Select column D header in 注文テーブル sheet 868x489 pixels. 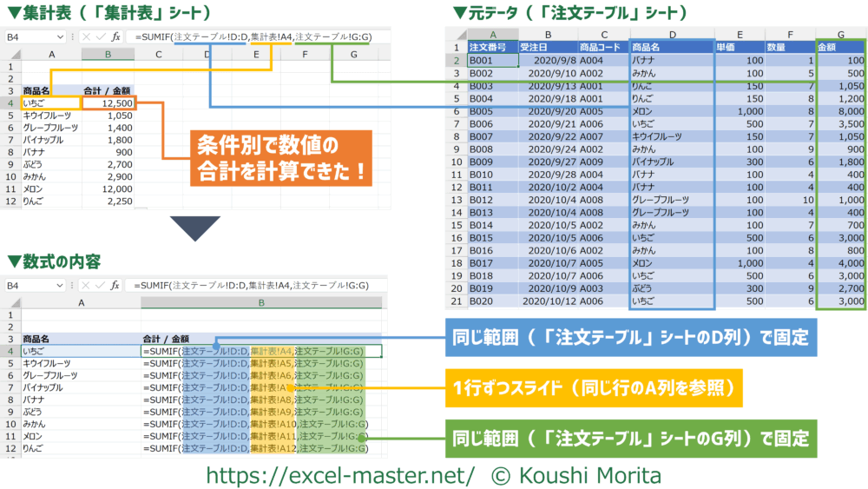[x=672, y=33]
